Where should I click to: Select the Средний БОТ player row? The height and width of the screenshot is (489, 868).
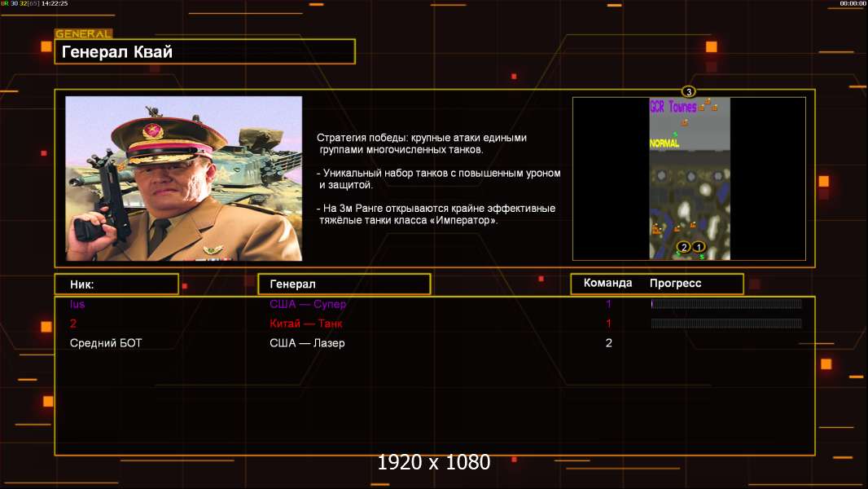[x=106, y=343]
